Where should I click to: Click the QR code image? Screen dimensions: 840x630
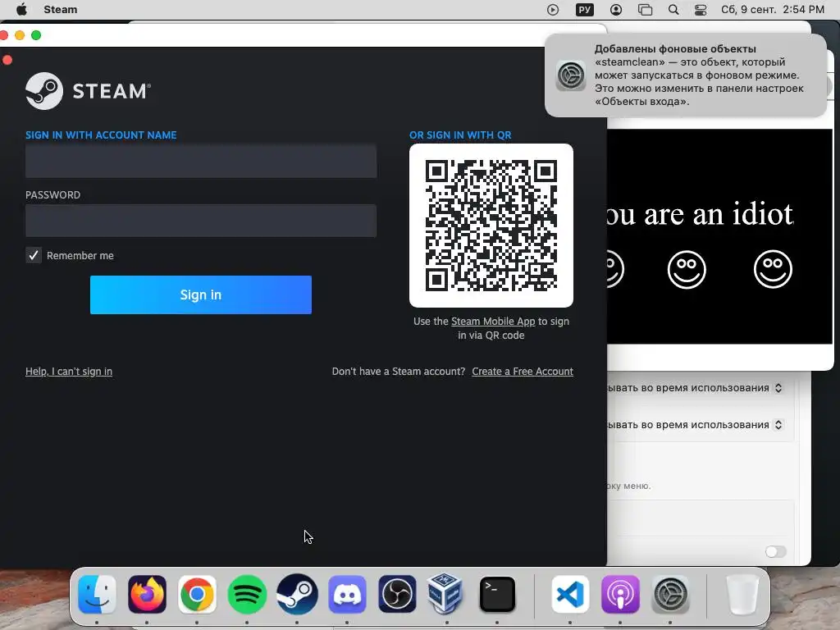491,226
